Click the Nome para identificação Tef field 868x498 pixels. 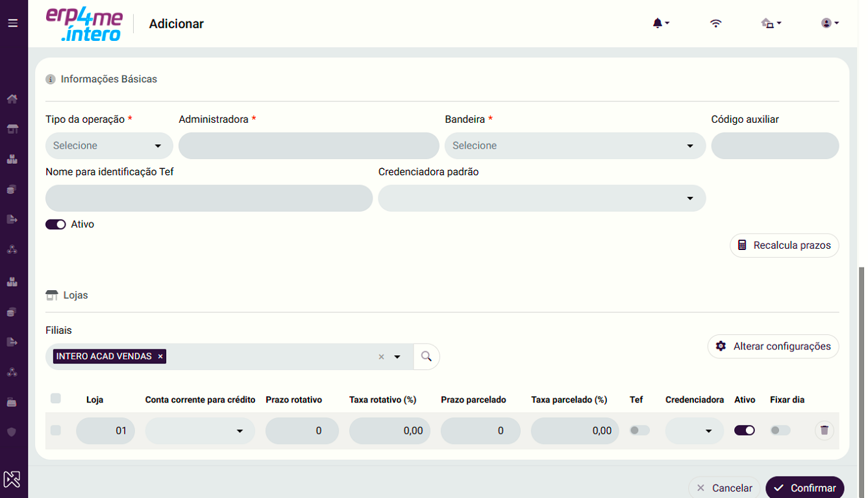click(x=209, y=198)
